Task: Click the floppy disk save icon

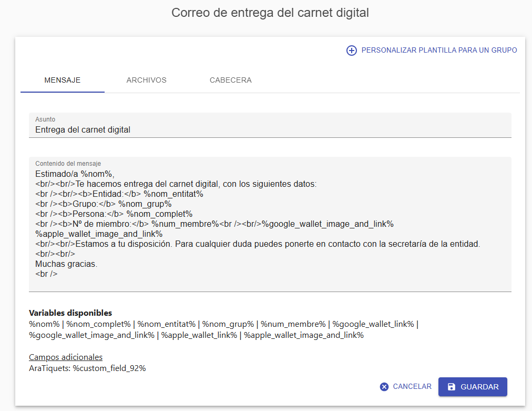Action: 451,387
